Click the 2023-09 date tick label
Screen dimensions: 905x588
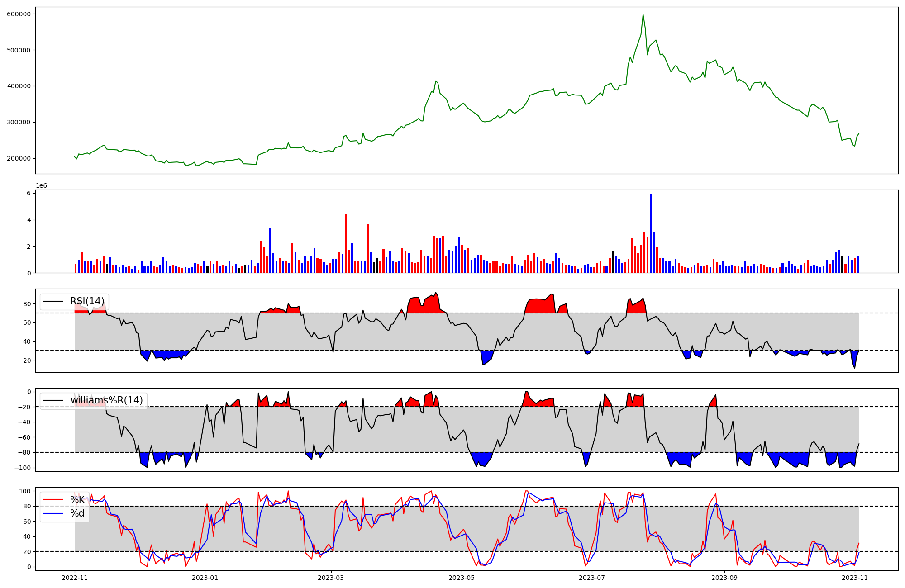[724, 578]
